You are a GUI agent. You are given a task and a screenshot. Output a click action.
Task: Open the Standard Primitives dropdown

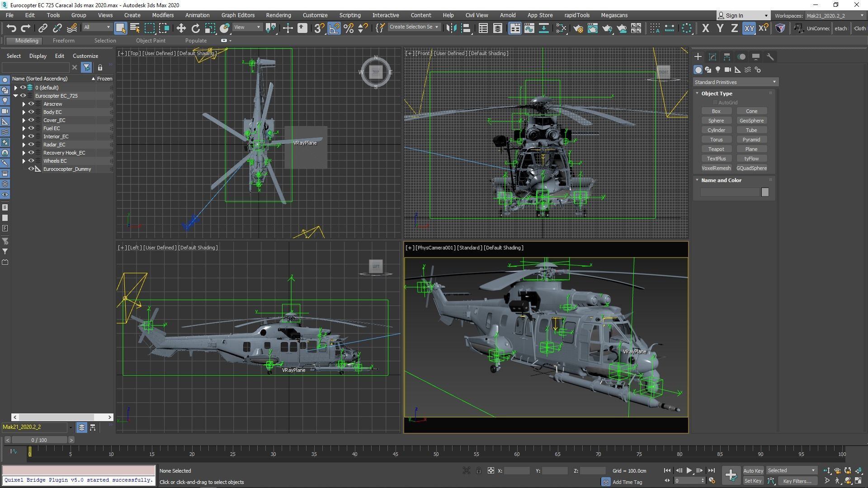click(x=735, y=82)
